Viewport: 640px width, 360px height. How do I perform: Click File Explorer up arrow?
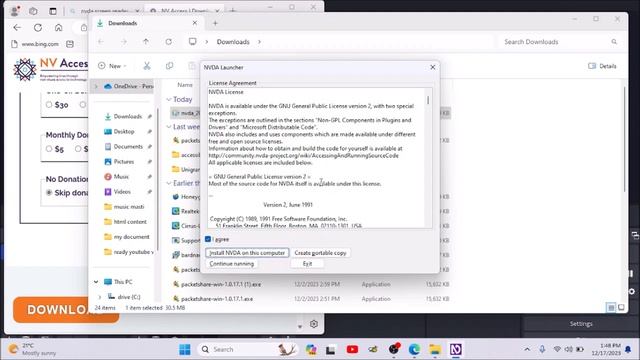tap(146, 42)
